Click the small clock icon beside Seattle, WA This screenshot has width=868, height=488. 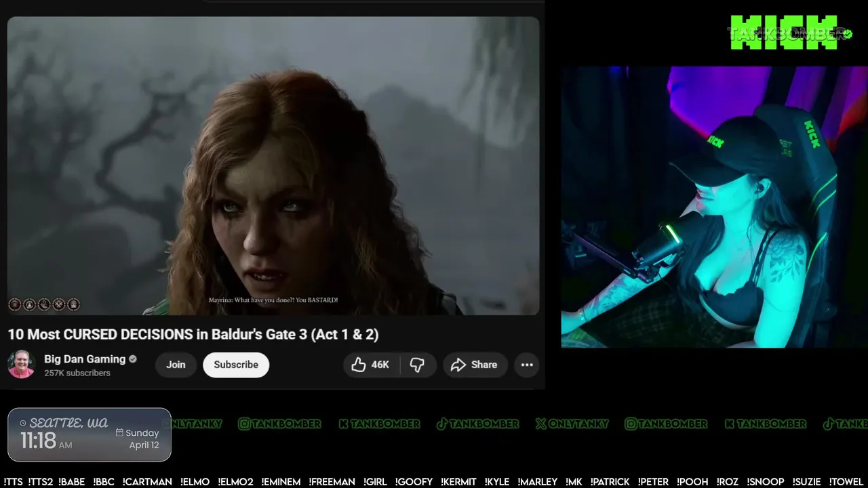pos(23,424)
